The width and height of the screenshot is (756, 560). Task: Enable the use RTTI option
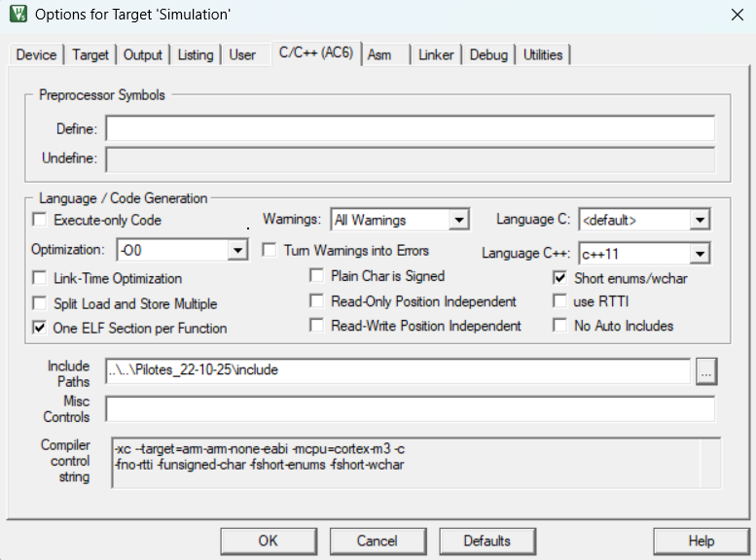(x=559, y=301)
